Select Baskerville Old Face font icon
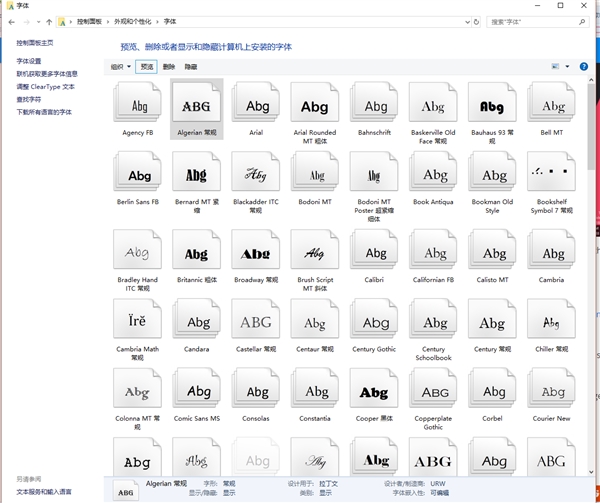The image size is (600, 503). (433, 103)
